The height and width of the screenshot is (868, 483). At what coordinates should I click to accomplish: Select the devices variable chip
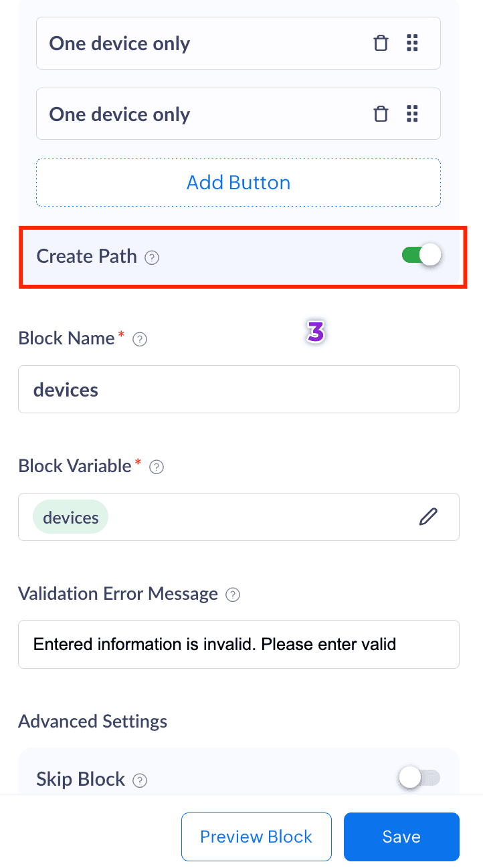[70, 518]
